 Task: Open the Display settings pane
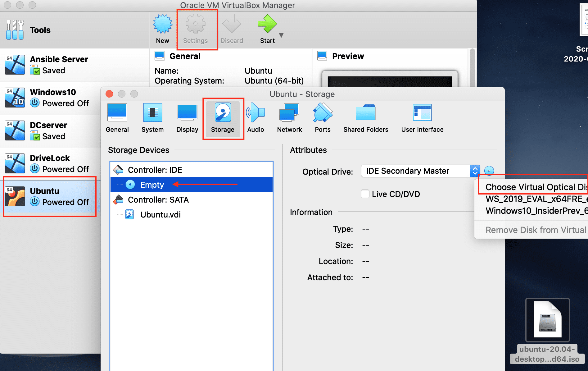pyautogui.click(x=187, y=118)
